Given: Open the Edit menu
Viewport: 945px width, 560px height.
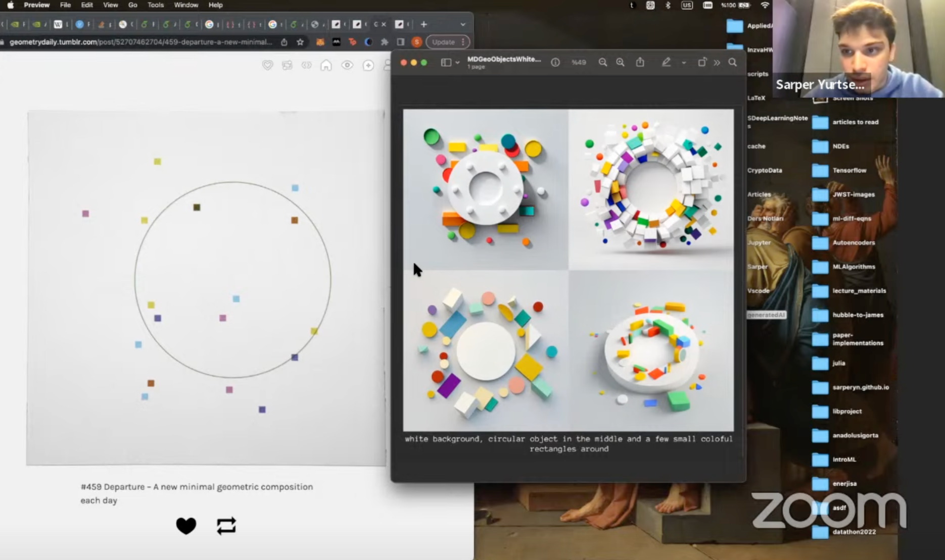Looking at the screenshot, I should [87, 5].
